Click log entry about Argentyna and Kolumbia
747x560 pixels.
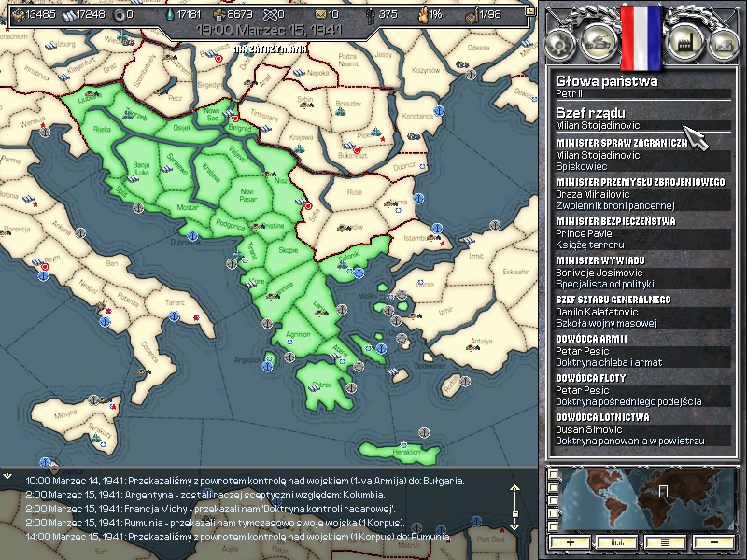pyautogui.click(x=204, y=495)
